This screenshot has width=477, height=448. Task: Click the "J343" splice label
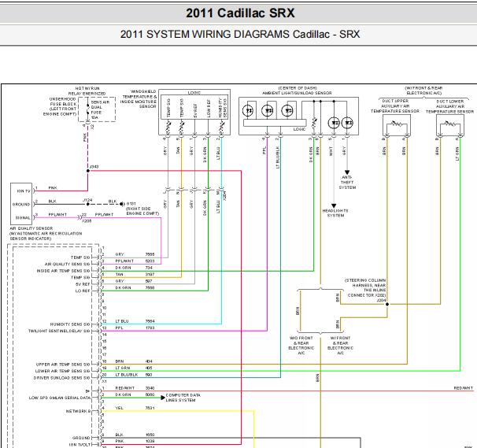coord(94,167)
